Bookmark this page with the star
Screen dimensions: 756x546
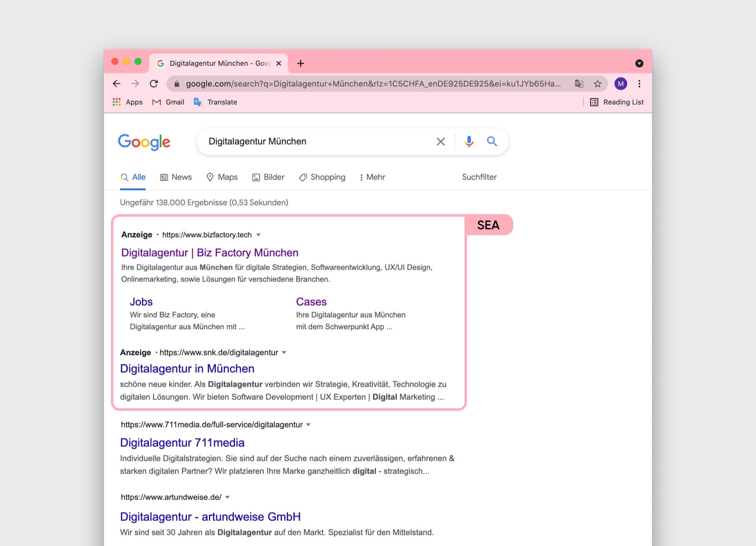tap(598, 84)
